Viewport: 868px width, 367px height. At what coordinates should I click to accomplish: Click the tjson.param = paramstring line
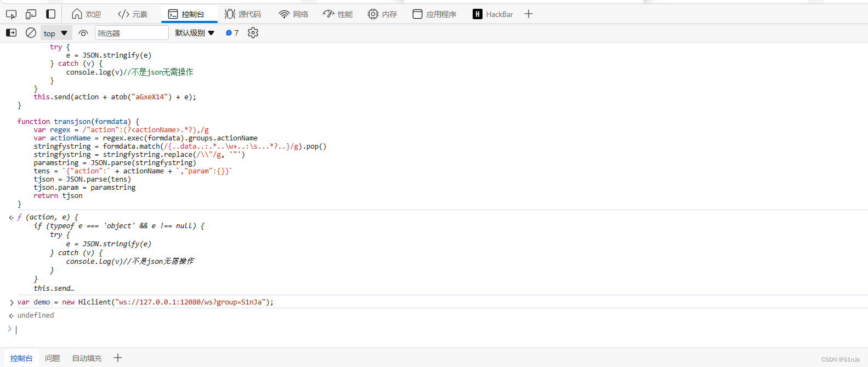click(84, 188)
